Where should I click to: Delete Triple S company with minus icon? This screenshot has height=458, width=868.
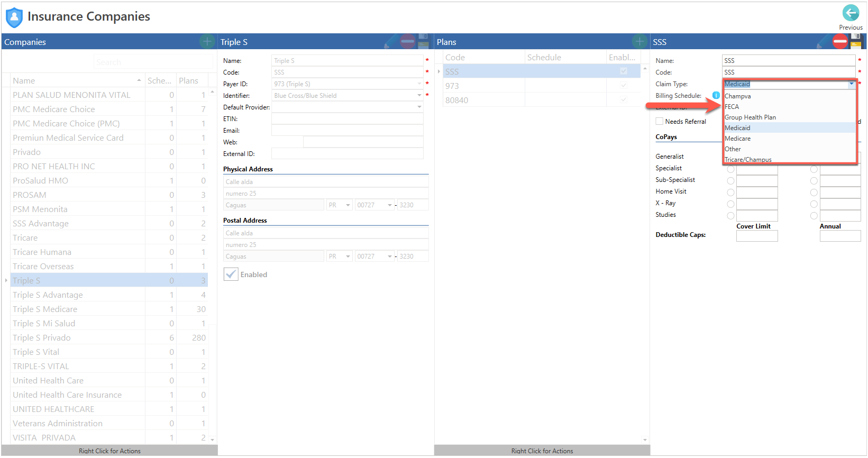tap(408, 41)
